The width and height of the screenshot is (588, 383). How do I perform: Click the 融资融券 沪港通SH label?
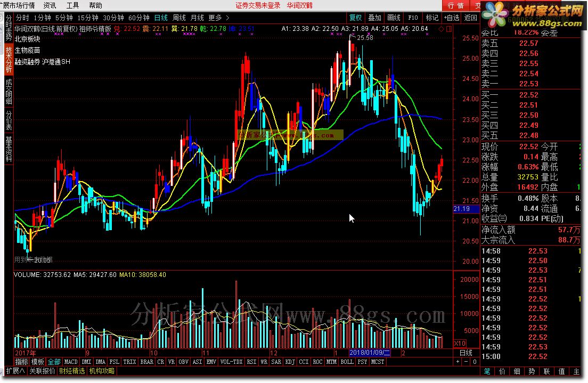[x=43, y=62]
